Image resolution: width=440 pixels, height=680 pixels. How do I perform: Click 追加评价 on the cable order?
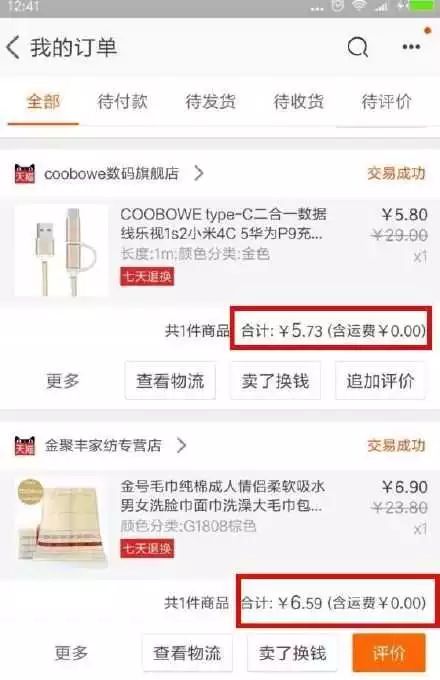pyautogui.click(x=380, y=381)
